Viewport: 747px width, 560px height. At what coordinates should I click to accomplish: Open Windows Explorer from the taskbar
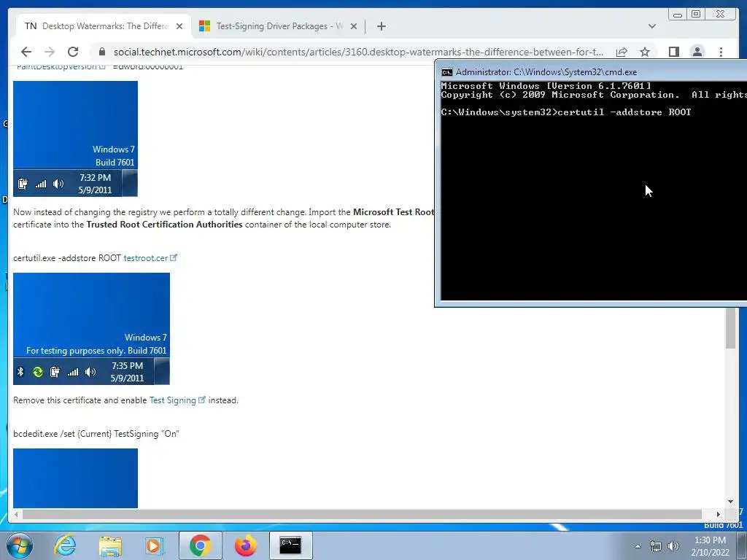tap(110, 545)
